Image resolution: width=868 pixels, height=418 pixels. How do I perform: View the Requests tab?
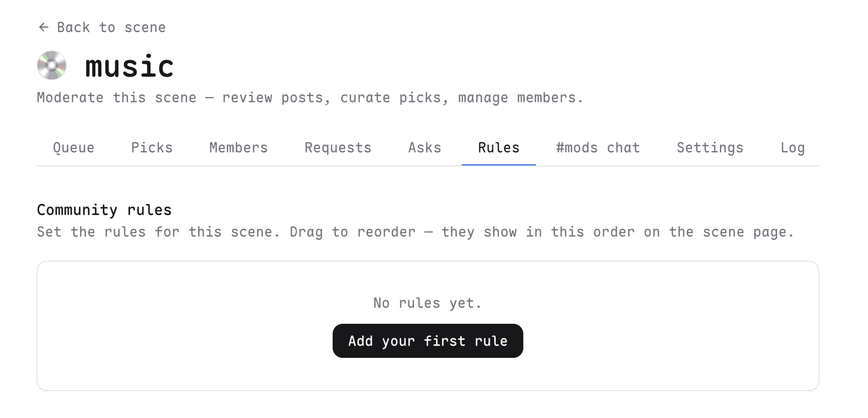click(x=338, y=147)
